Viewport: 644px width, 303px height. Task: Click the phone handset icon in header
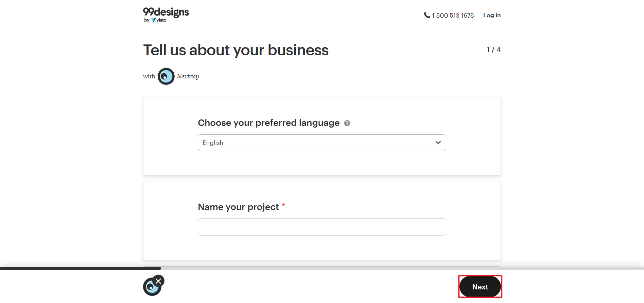click(427, 15)
